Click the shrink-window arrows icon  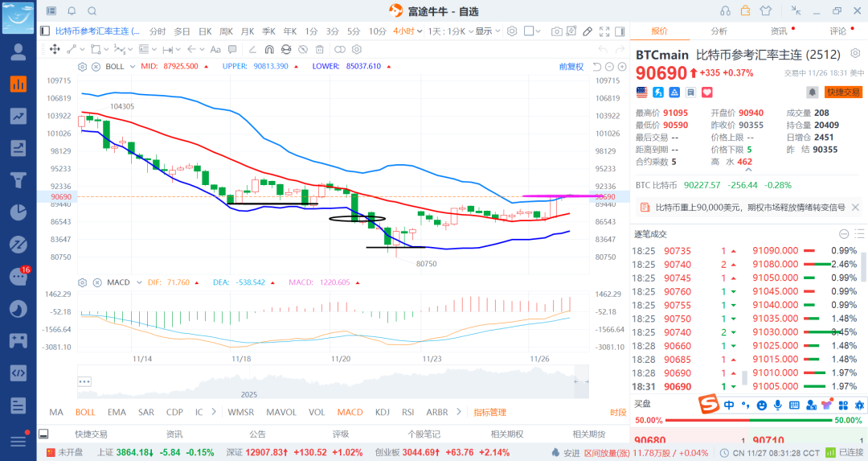click(796, 10)
